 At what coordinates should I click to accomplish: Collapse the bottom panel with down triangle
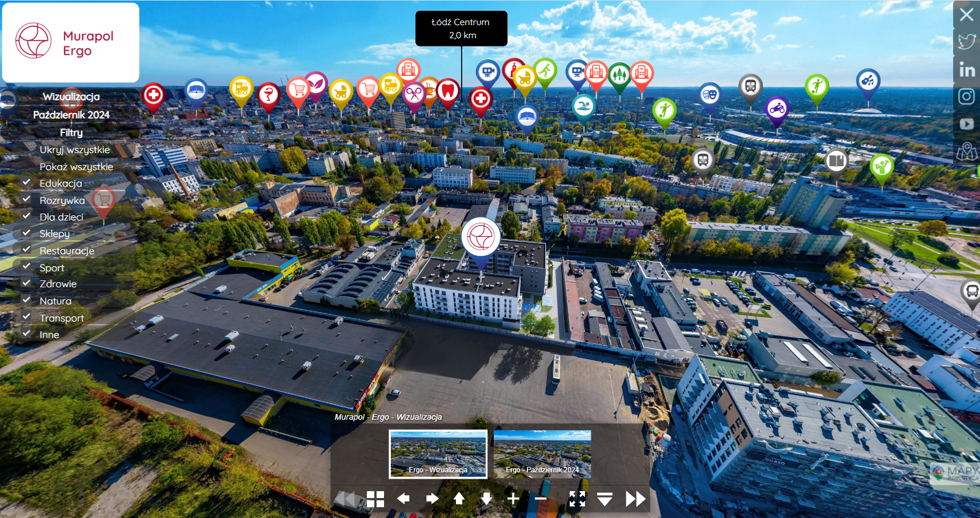[605, 499]
